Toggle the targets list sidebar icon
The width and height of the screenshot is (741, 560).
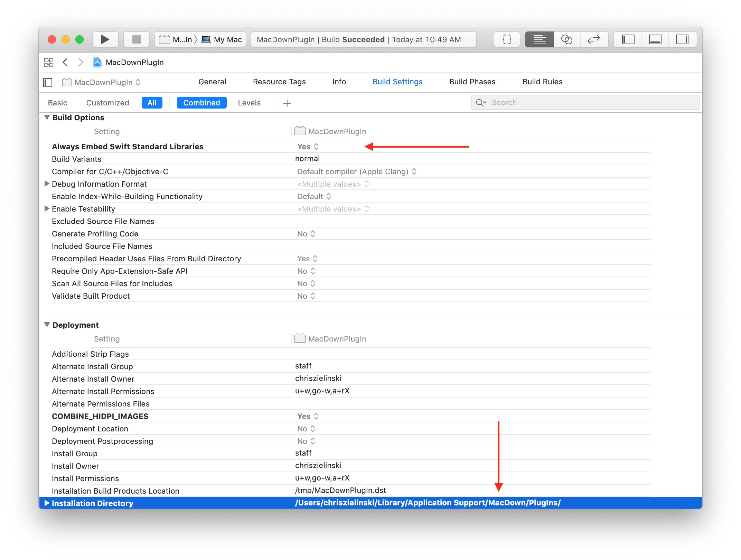[x=48, y=82]
